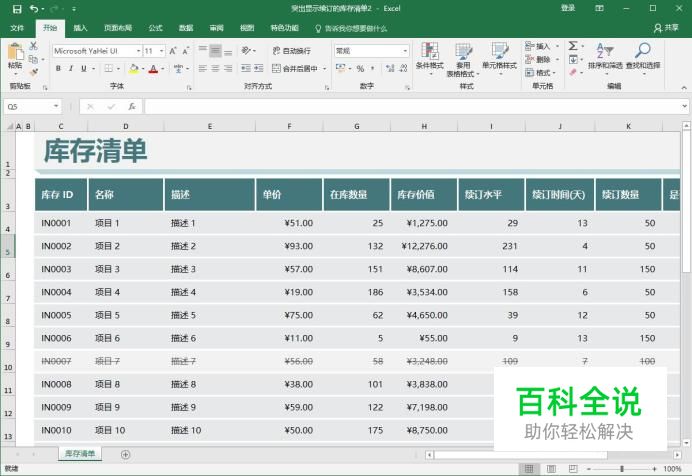692x476 pixels.
Task: Toggle bottom vertical align
Action: [x=228, y=52]
